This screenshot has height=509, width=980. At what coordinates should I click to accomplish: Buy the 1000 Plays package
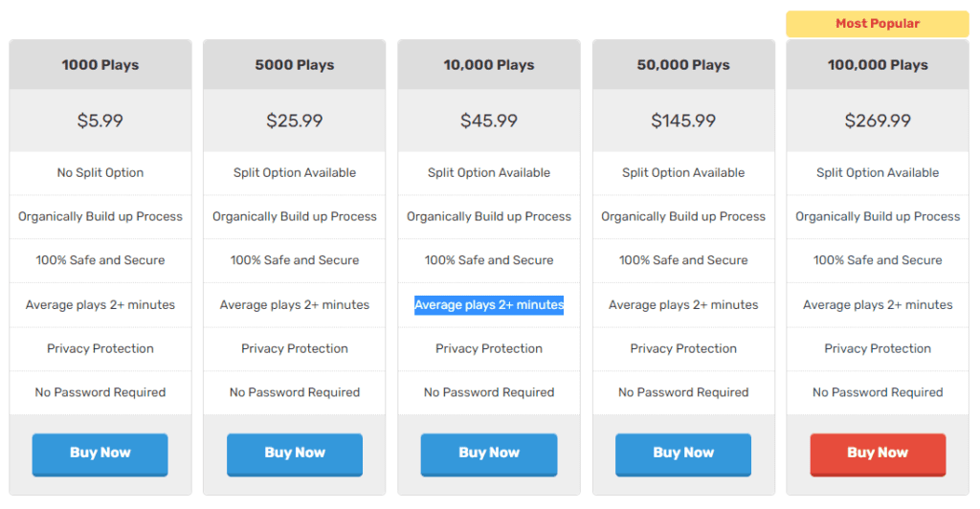(x=100, y=454)
